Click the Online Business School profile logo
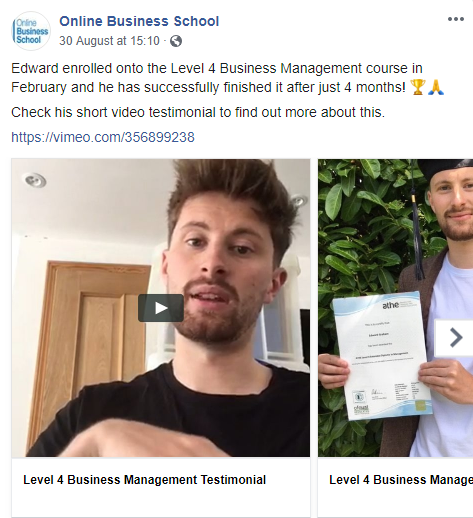This screenshot has height=518, width=473. (x=31, y=31)
